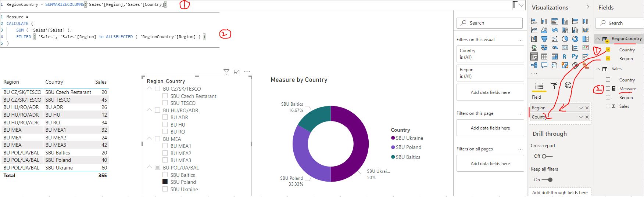
Task: Turn on Cross-report drill through
Action: click(547, 156)
